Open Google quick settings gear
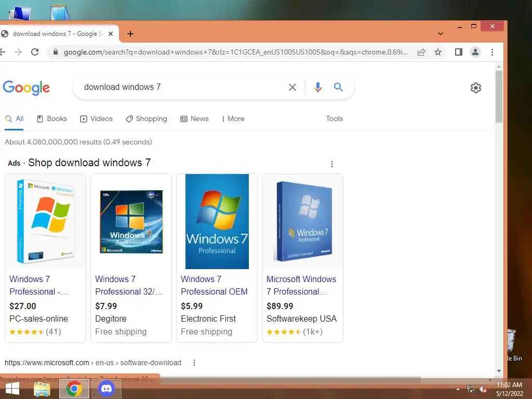 click(476, 87)
